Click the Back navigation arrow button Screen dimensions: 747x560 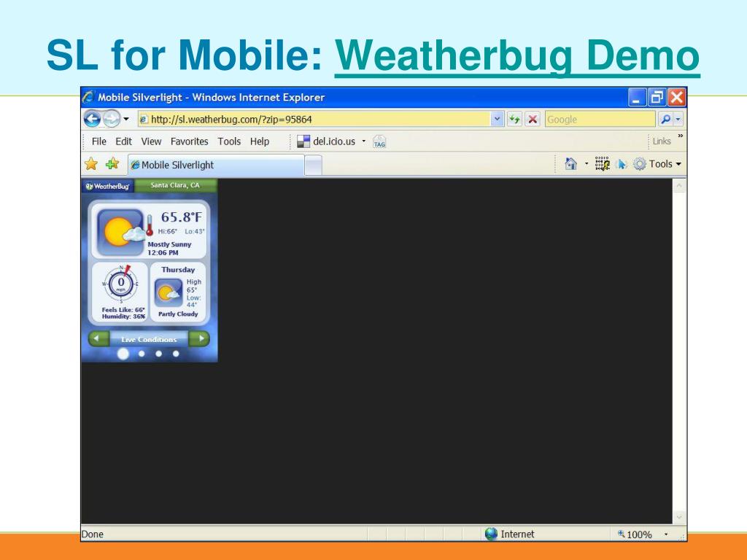[x=93, y=119]
